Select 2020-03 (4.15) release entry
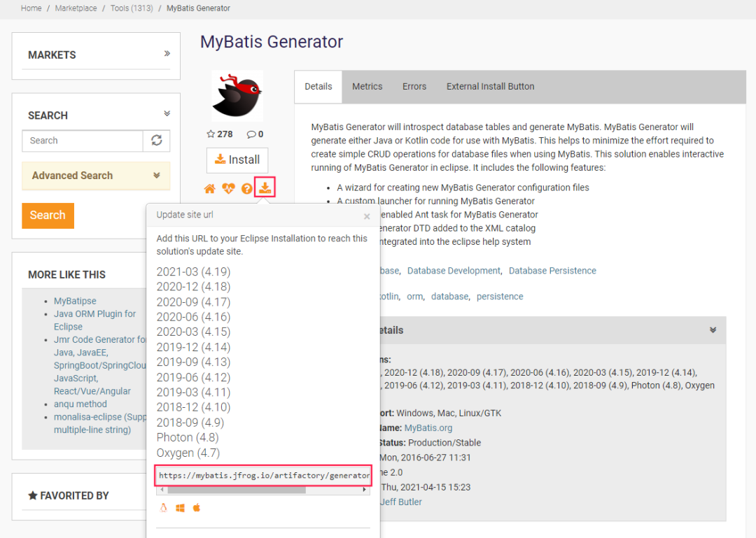Image resolution: width=756 pixels, height=538 pixels. point(193,332)
